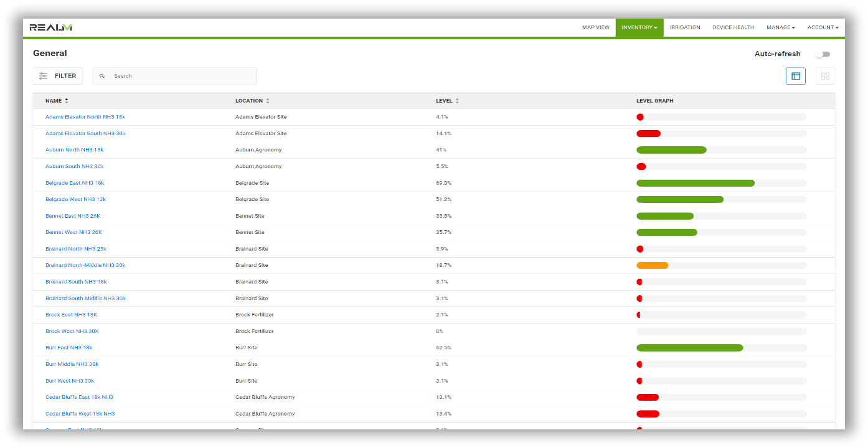Click the filter sliders icon
The width and height of the screenshot is (868, 448).
(x=43, y=76)
